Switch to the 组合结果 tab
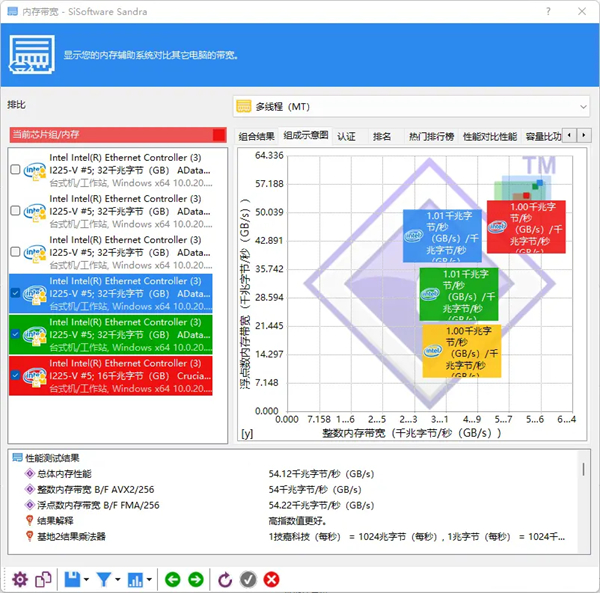This screenshot has height=593, width=600. click(256, 136)
